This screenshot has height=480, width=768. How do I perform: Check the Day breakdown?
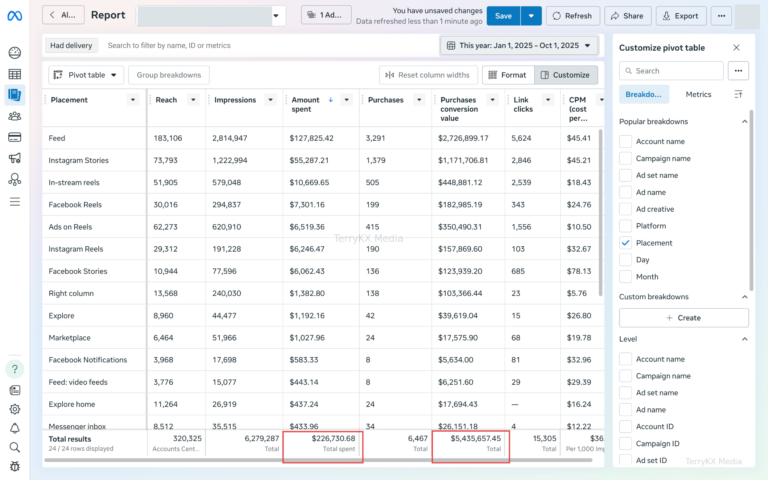tap(625, 260)
